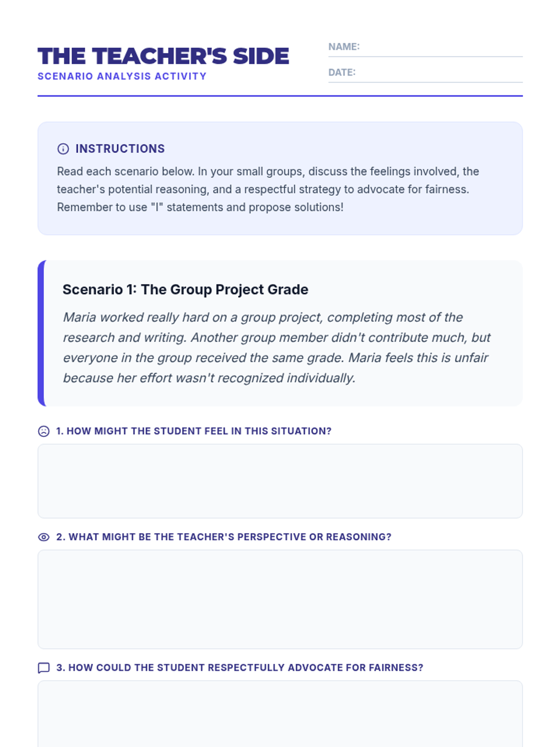Click Scenario 1: The Group Project Grade heading
This screenshot has width=560, height=747.
pos(185,289)
